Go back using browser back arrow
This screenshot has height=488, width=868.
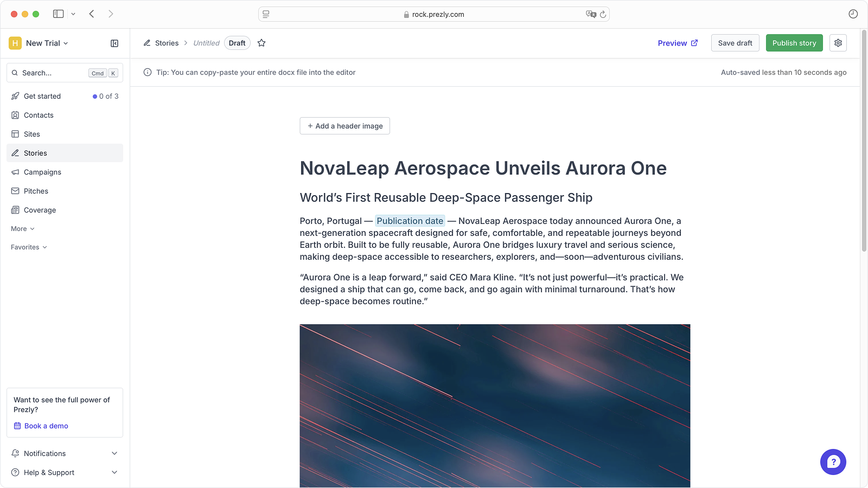pyautogui.click(x=92, y=14)
